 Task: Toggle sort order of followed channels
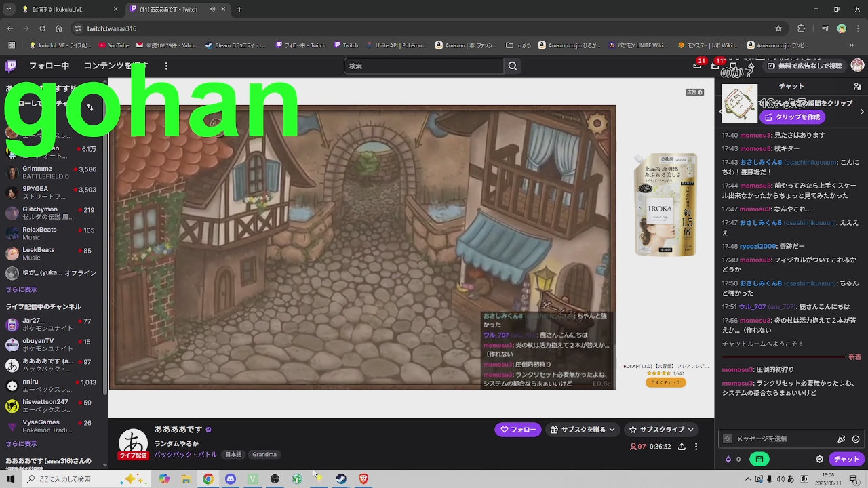pos(90,107)
